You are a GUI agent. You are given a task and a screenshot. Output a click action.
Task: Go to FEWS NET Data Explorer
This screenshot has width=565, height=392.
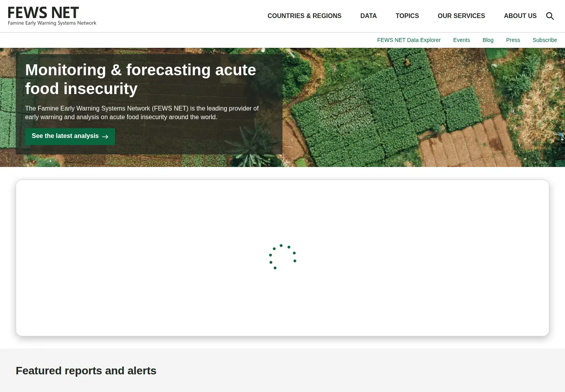click(x=409, y=40)
